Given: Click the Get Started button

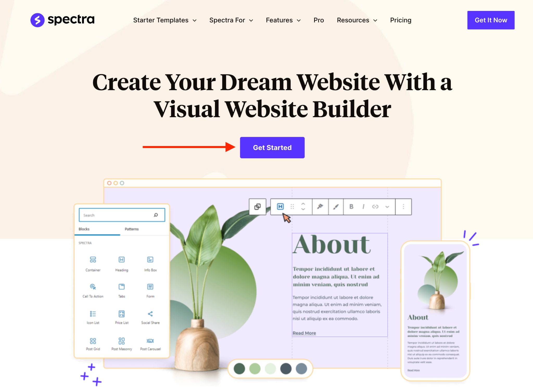Looking at the screenshot, I should [x=272, y=147].
